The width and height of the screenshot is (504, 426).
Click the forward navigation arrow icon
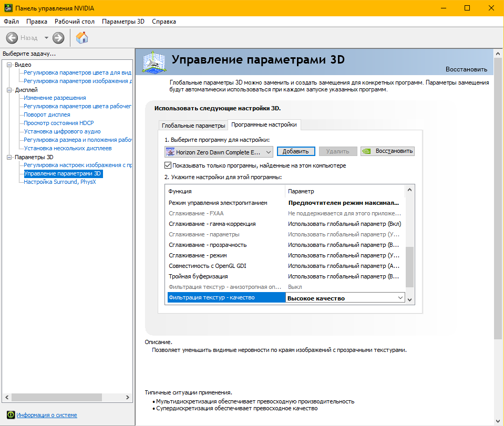[x=58, y=38]
